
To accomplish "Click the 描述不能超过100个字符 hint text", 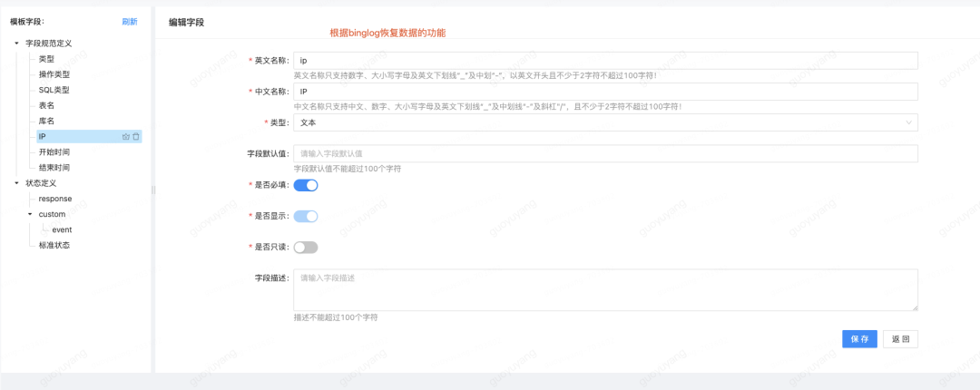I will (x=336, y=317).
